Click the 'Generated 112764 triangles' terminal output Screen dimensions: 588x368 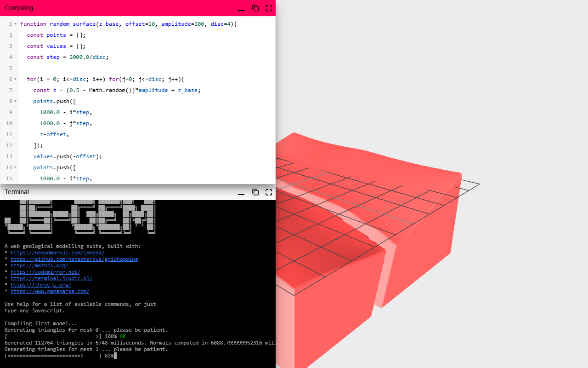140,343
